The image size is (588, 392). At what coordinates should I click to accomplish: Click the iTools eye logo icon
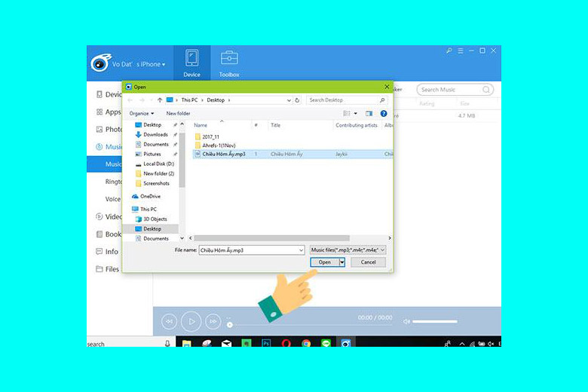click(x=100, y=63)
